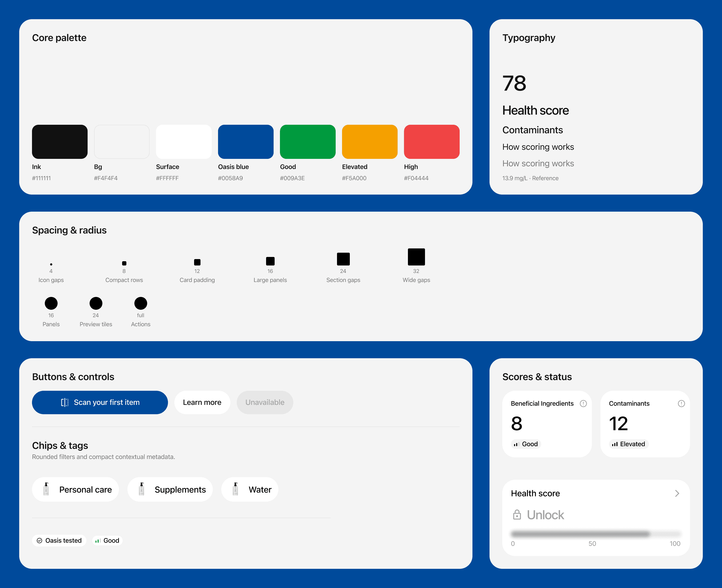Open the Health score chevron arrow
Viewport: 722px width, 588px height.
(677, 493)
